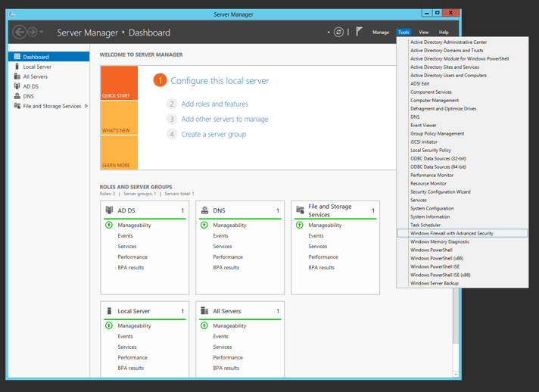The image size is (539, 392).
Task: Click the back navigation arrow
Action: pos(20,32)
